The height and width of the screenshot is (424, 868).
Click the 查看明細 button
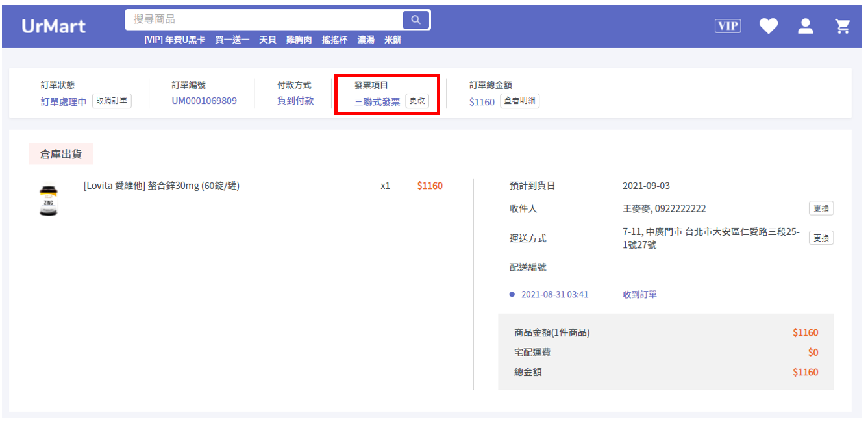[x=519, y=101]
